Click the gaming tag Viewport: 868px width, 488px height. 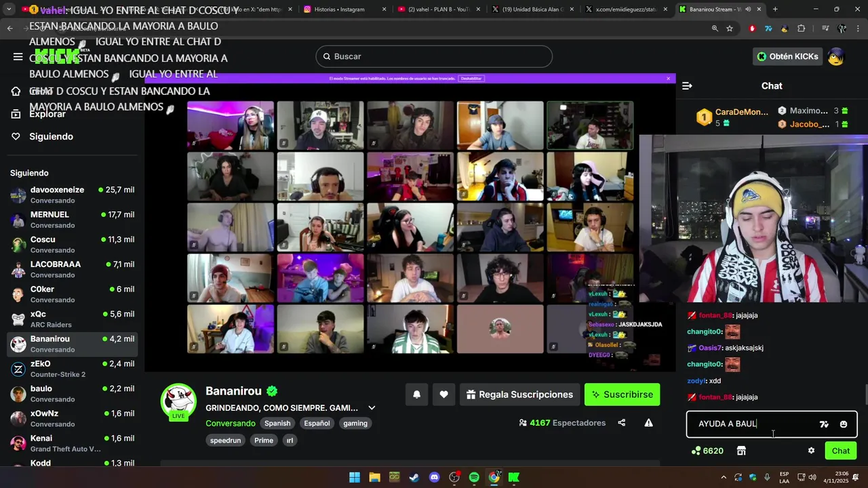click(355, 423)
